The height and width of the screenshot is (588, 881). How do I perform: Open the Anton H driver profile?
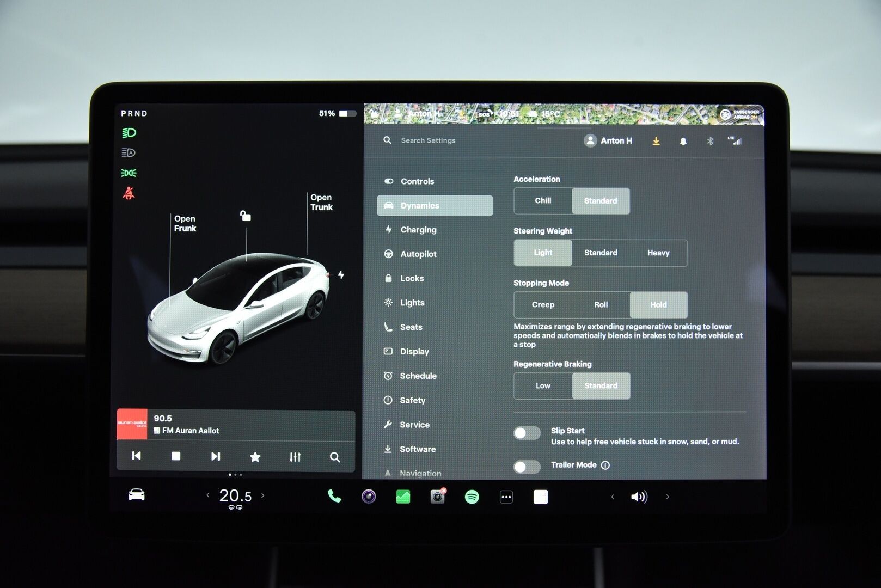pos(608,140)
